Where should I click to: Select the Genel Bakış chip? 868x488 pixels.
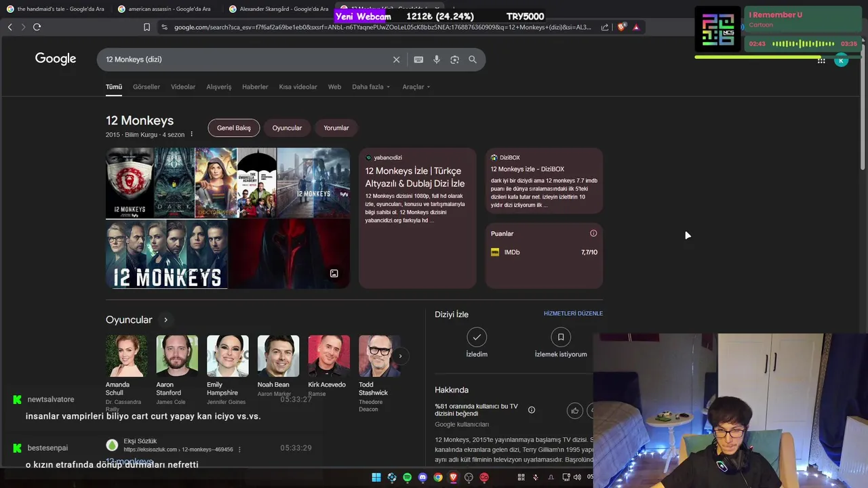(x=234, y=127)
